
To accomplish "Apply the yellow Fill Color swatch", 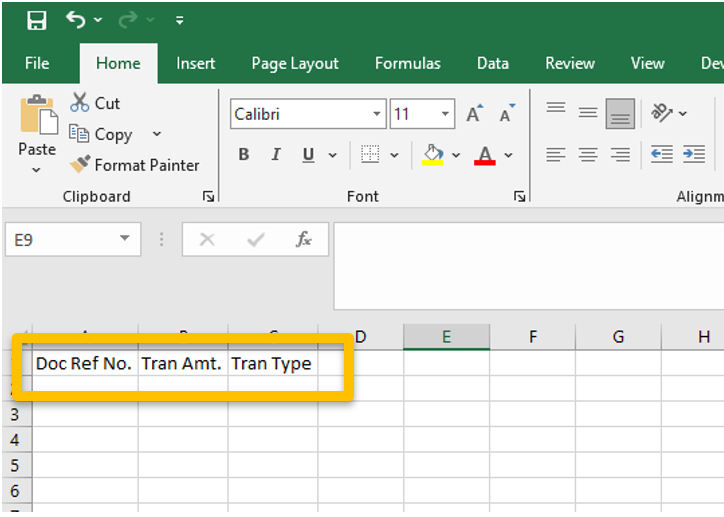I will pos(432,155).
